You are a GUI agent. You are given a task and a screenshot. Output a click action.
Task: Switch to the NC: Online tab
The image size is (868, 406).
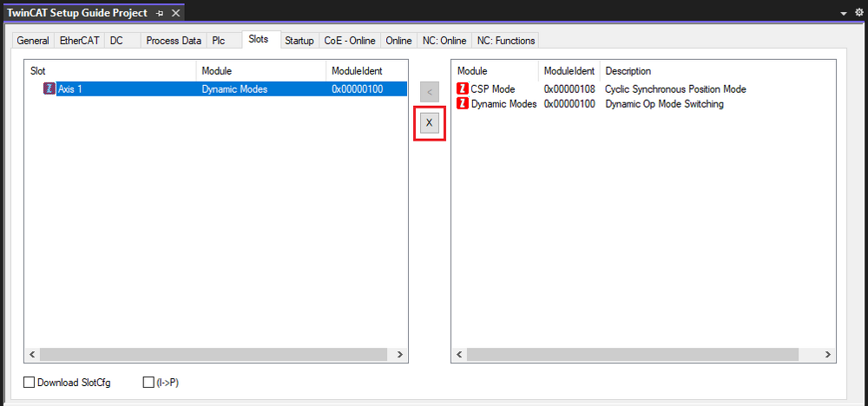(444, 41)
